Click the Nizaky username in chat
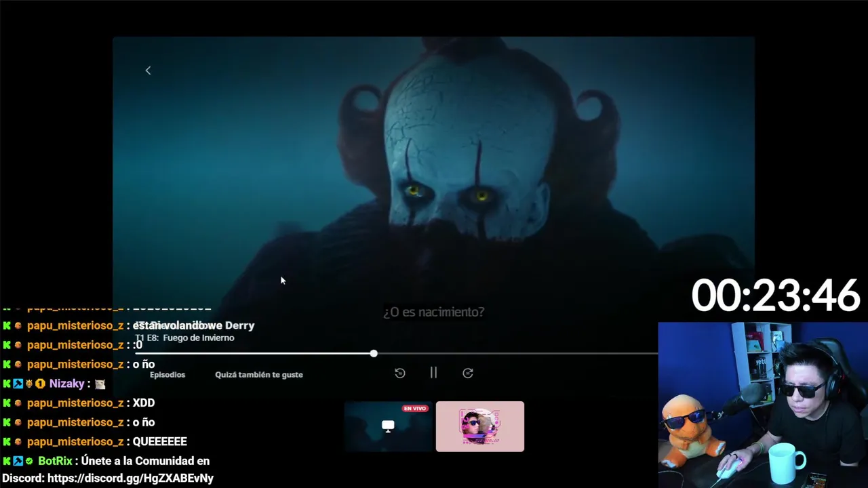Screen dimensions: 868x488 point(67,384)
